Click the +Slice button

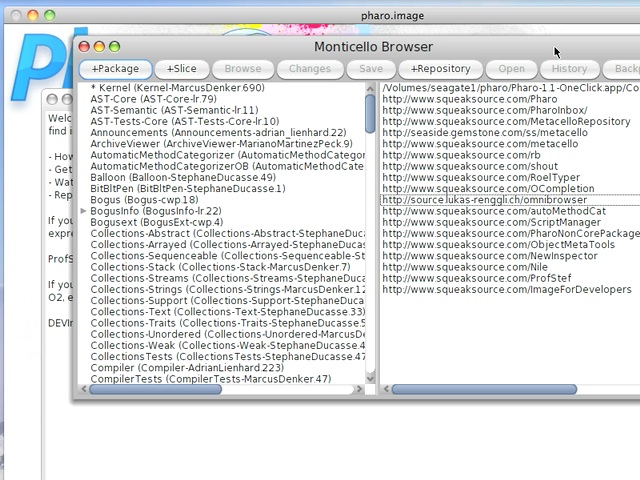coord(182,69)
